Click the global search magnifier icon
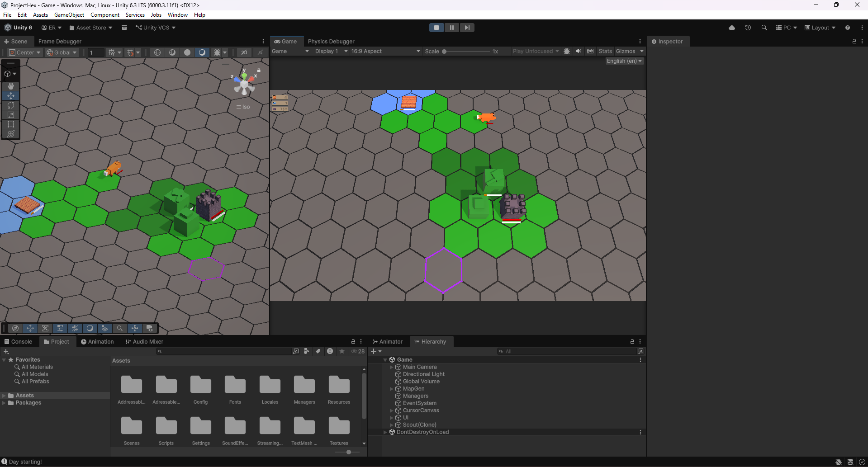The image size is (868, 467). pos(764,28)
